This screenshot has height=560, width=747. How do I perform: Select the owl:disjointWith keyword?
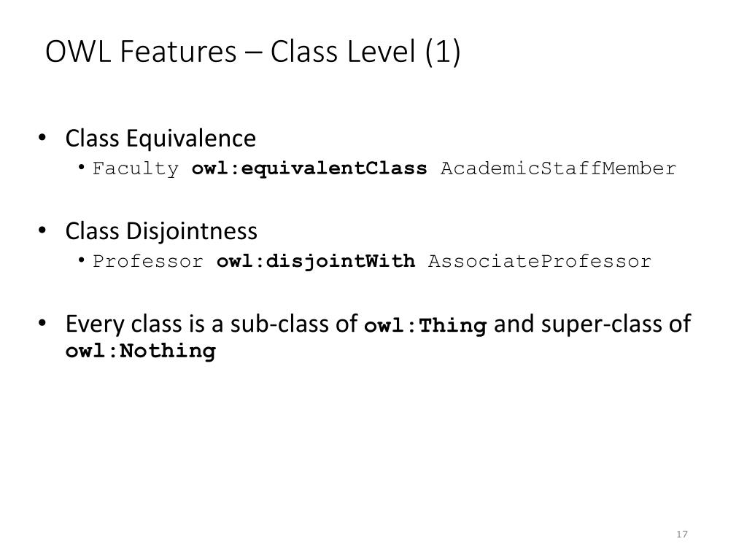point(315,262)
